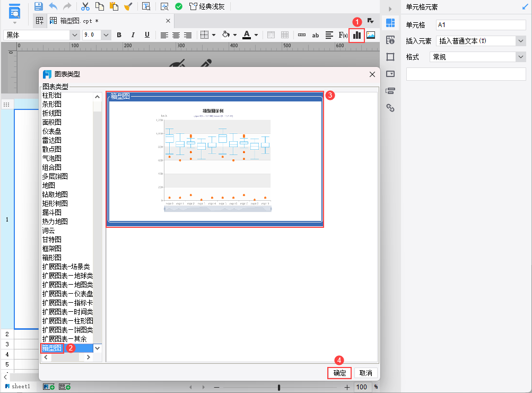This screenshot has height=393, width=532.
Task: Click the 取消 button
Action: [366, 373]
